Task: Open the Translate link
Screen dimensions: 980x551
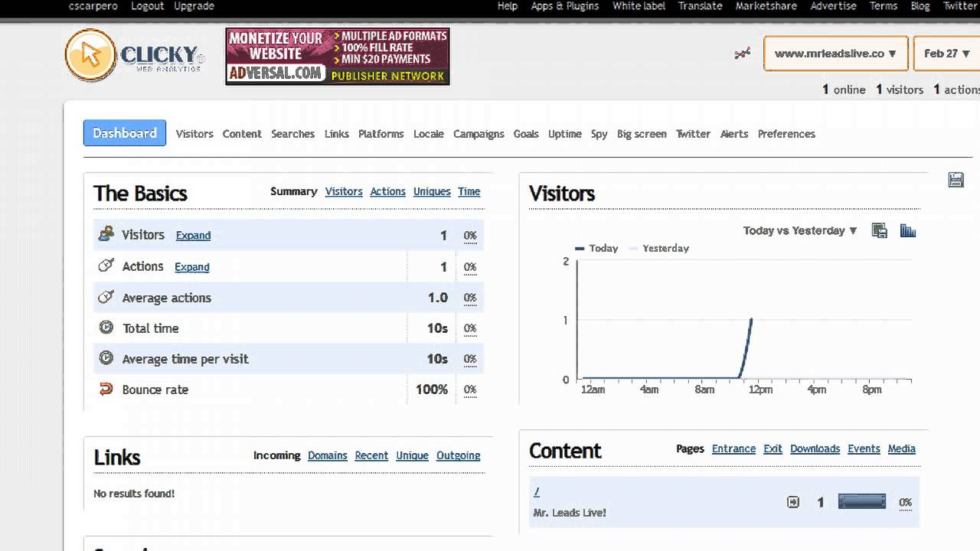Action: [701, 6]
